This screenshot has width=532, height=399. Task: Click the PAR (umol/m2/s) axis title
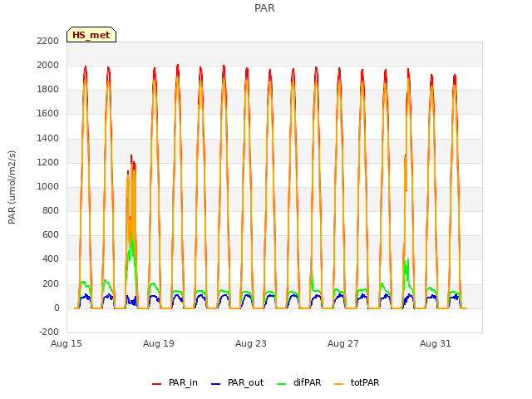[x=12, y=187]
